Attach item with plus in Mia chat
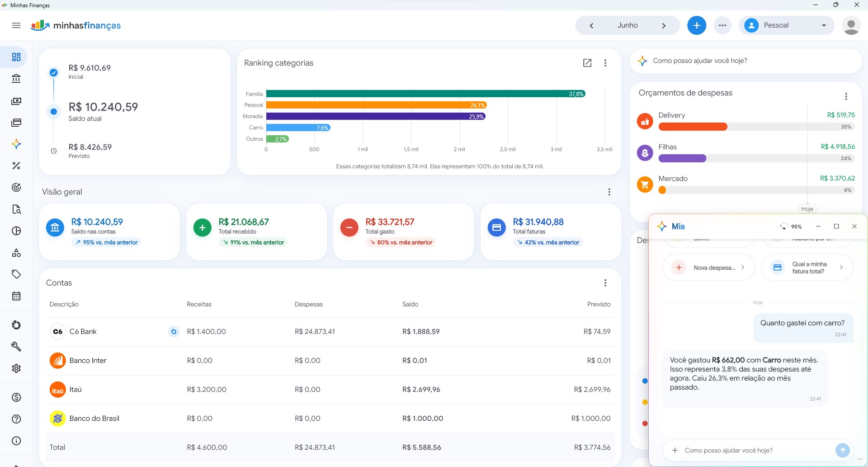 675,450
